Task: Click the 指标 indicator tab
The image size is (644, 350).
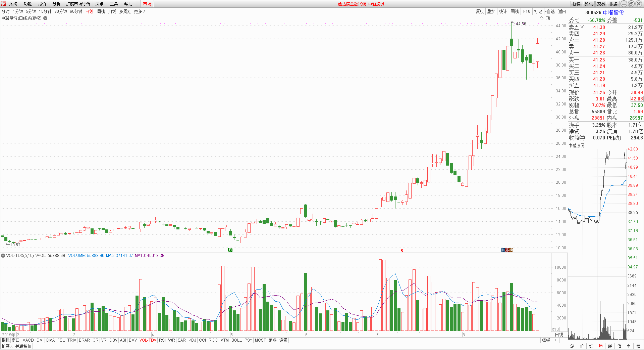Action: (x=6, y=340)
